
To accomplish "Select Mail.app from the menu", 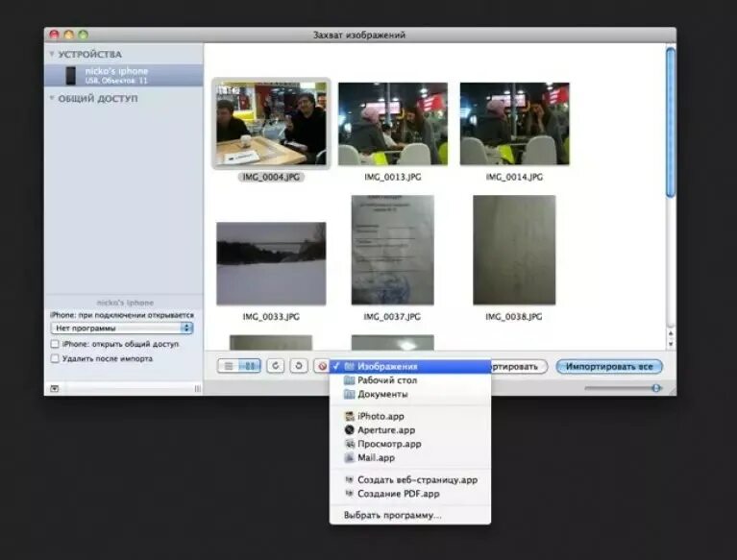I will point(410,457).
